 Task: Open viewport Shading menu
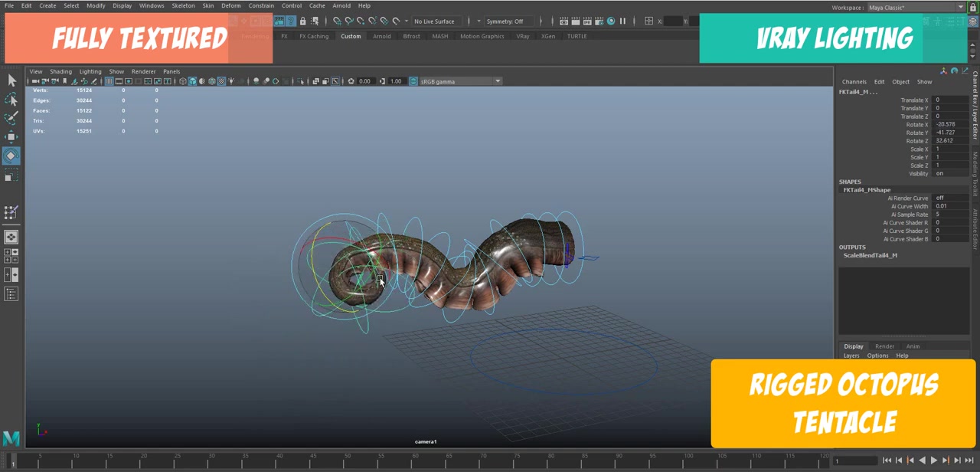coord(60,71)
